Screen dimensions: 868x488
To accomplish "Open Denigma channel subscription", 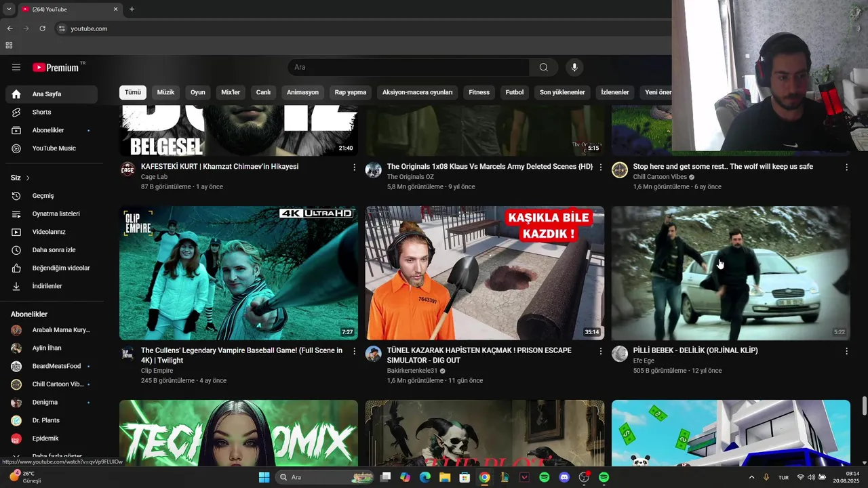I will coord(52,402).
